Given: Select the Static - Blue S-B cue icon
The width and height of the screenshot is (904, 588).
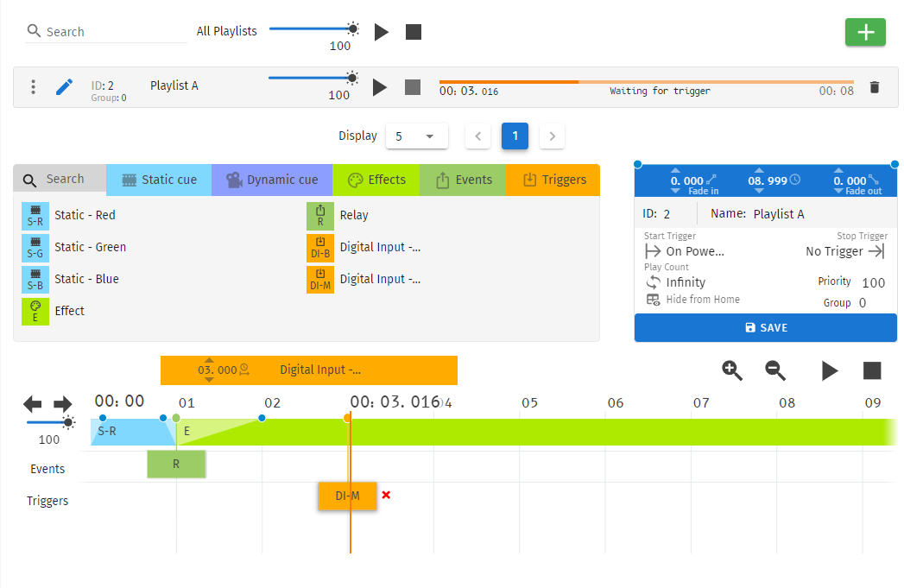Looking at the screenshot, I should 35,280.
